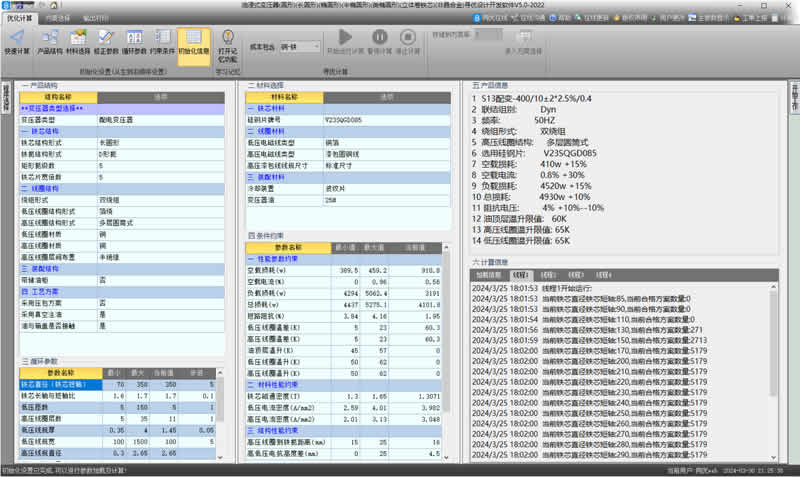Open the 约束条件 ribbon icon

(x=162, y=37)
